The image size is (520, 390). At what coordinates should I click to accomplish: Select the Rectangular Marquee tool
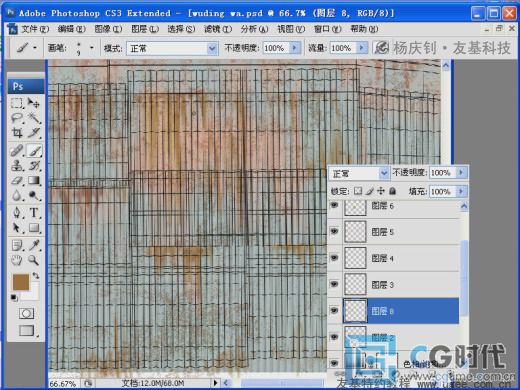17,103
